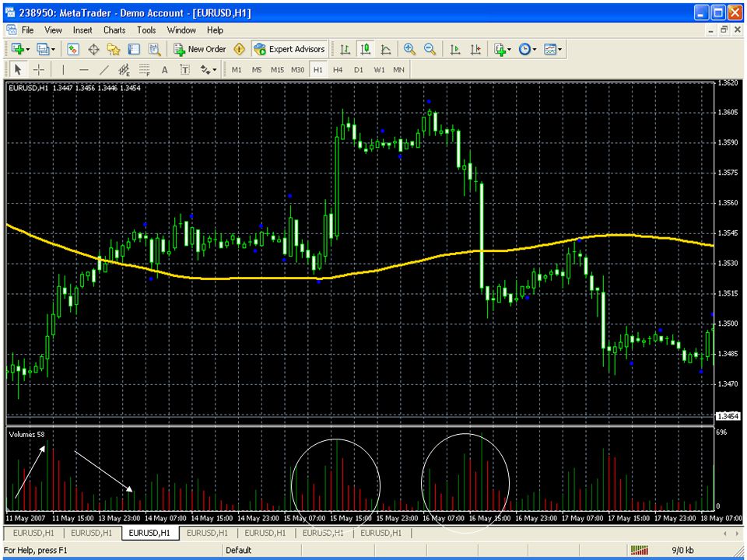
Task: Switch timeframe to W1
Action: [x=379, y=70]
